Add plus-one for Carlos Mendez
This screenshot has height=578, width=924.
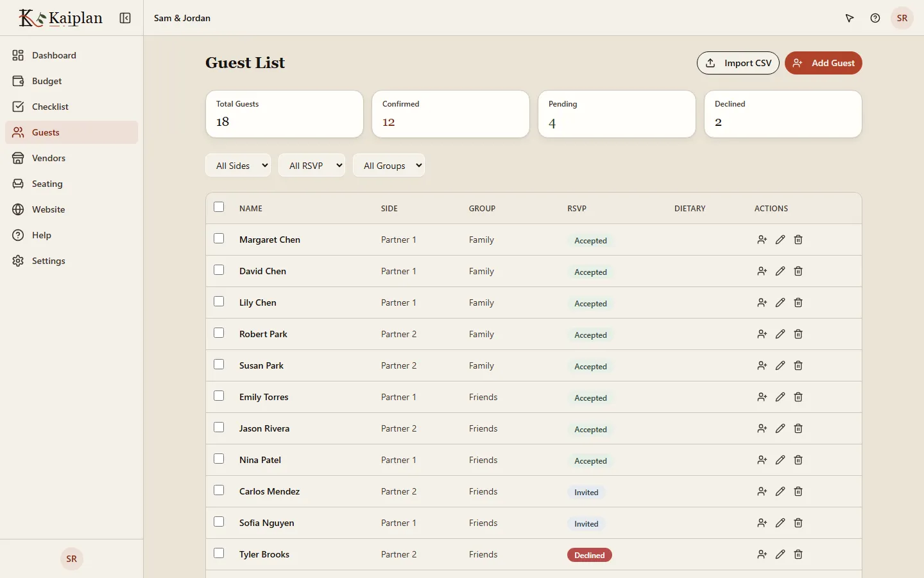762,491
